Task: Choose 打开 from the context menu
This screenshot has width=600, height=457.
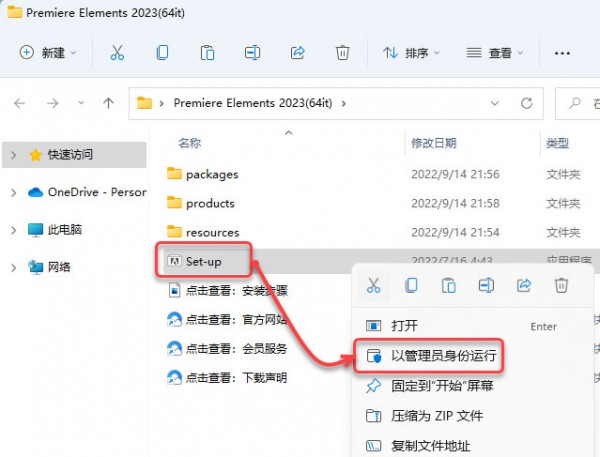Action: tap(473, 326)
